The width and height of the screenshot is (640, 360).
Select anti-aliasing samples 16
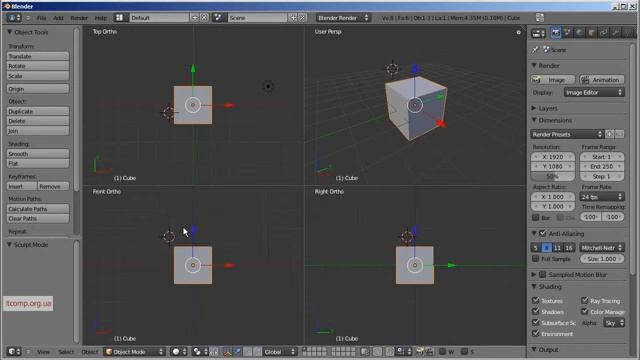[569, 248]
